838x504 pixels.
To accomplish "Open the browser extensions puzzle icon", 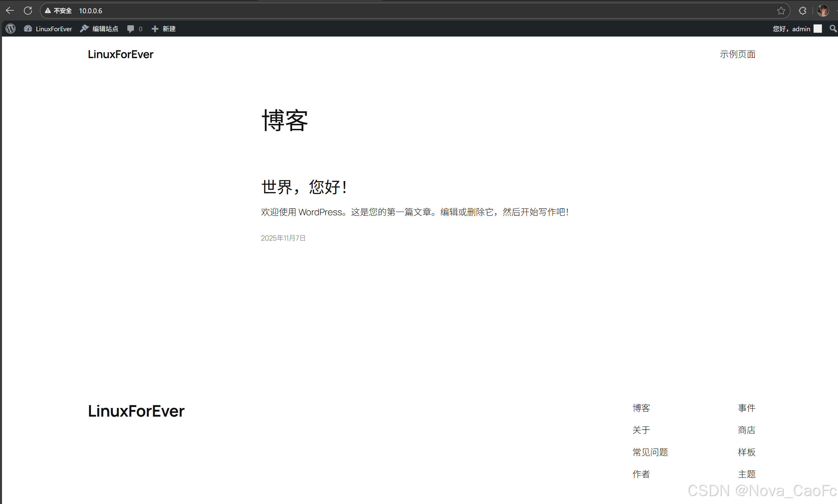I will [802, 11].
